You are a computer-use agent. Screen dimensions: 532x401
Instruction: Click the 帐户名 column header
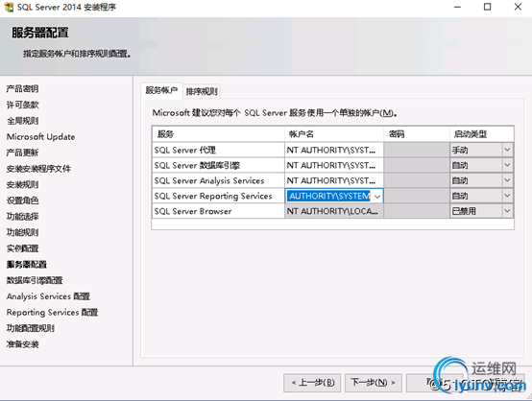click(x=334, y=134)
